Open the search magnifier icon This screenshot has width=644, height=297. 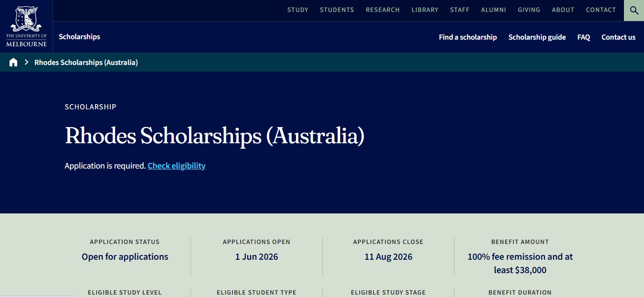[634, 10]
